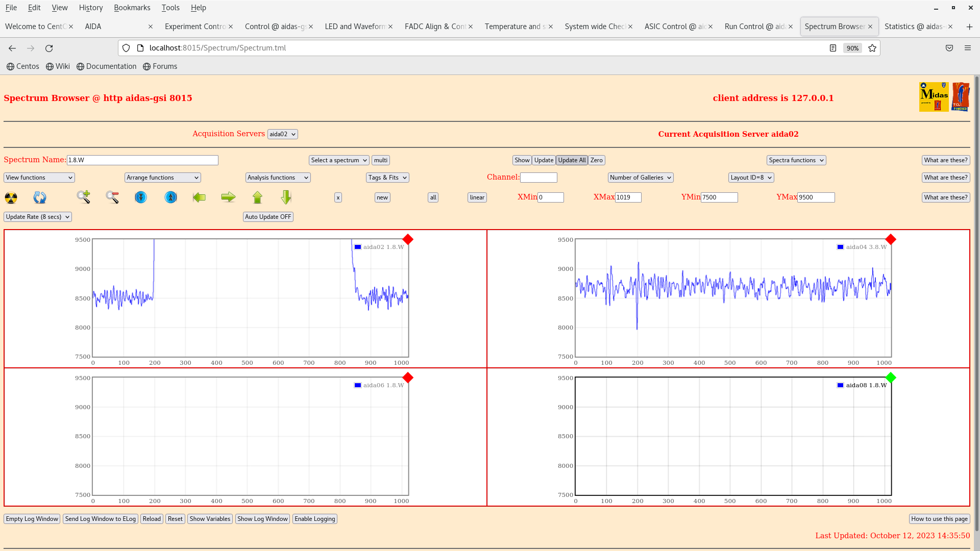Click the Spectrum Name input field
Screen dimensions: 980x551
pos(142,160)
